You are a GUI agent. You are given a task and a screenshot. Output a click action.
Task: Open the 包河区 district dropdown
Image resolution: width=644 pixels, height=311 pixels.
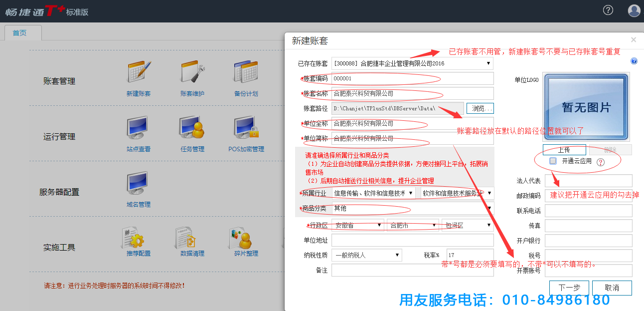468,226
